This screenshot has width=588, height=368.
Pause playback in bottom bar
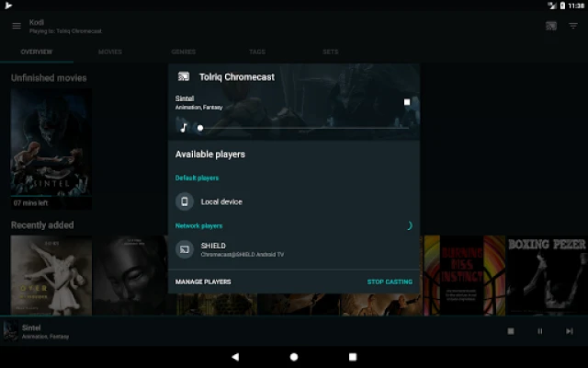click(540, 331)
